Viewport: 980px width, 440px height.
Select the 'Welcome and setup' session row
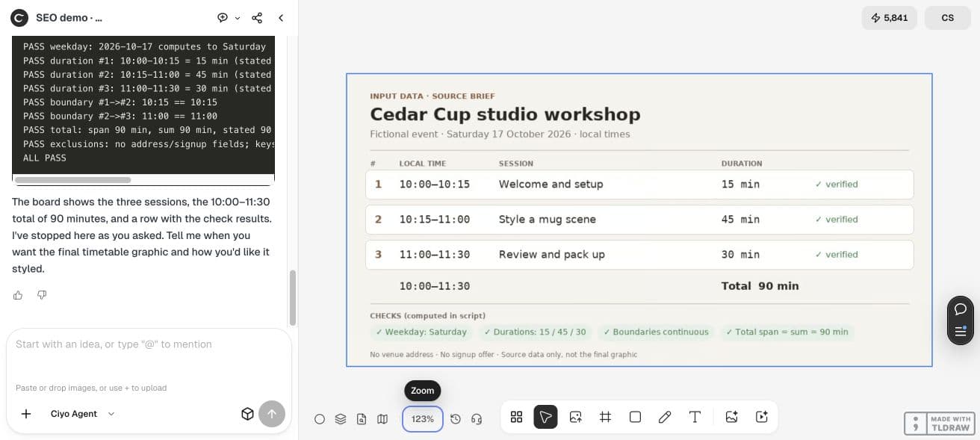click(x=639, y=185)
